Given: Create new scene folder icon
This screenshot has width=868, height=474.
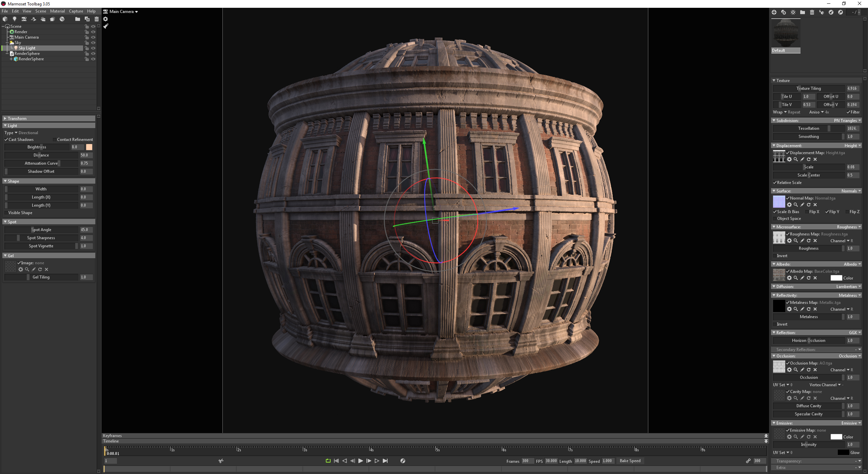Looking at the screenshot, I should 78,19.
